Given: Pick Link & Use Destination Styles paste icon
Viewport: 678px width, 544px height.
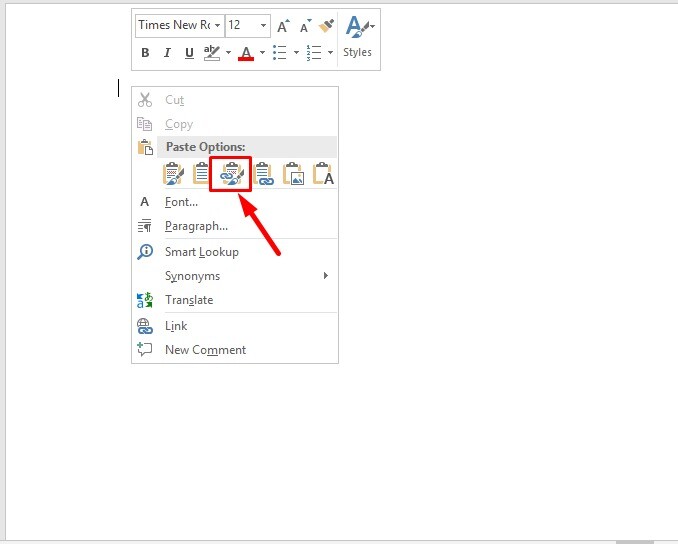Looking at the screenshot, I should point(264,174).
